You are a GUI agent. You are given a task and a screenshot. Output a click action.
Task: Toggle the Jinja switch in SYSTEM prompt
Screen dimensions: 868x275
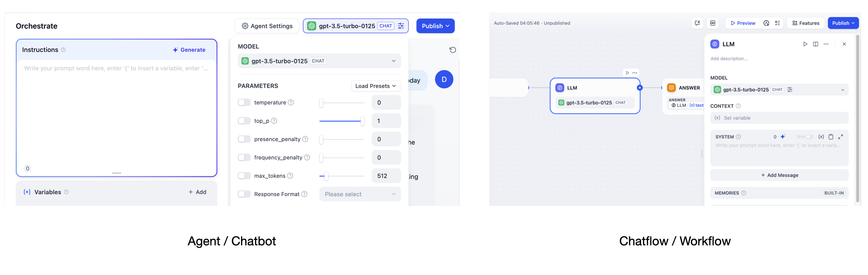[x=810, y=137]
